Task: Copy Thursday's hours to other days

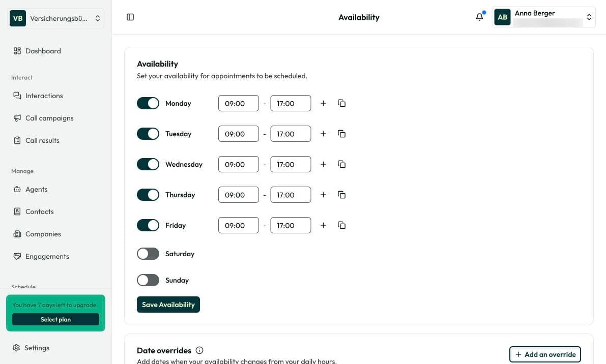Action: (x=341, y=195)
